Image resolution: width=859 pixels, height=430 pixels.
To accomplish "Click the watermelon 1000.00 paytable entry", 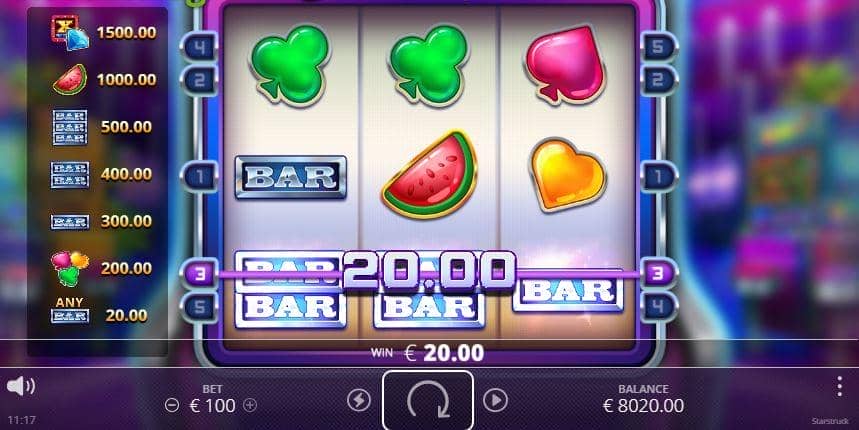I will 104,80.
